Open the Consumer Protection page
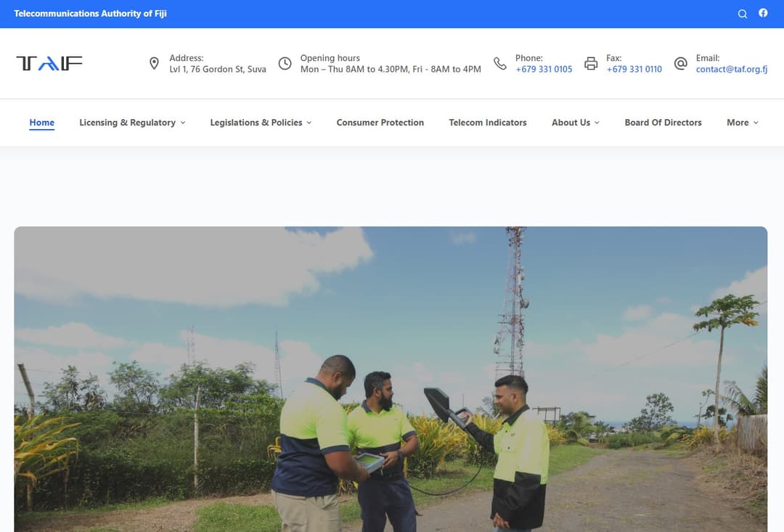Viewport: 784px width, 532px height. tap(380, 123)
